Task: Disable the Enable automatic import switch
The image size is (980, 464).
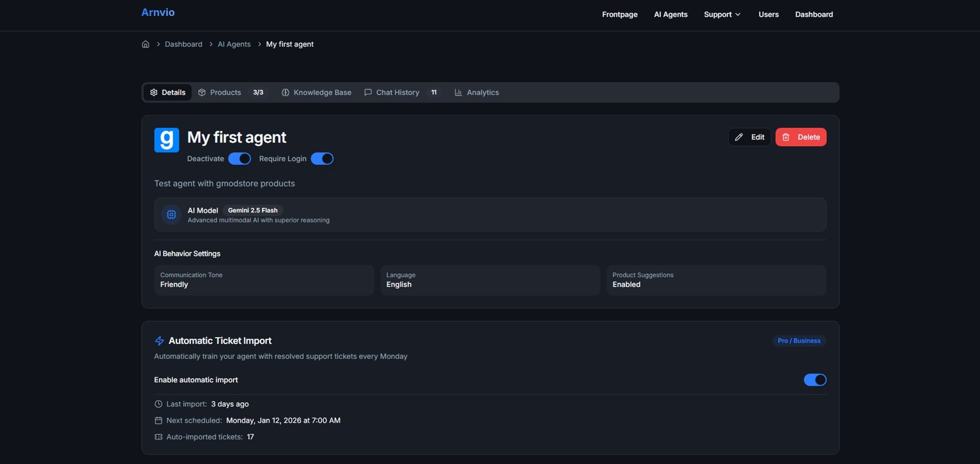Action: pyautogui.click(x=815, y=380)
